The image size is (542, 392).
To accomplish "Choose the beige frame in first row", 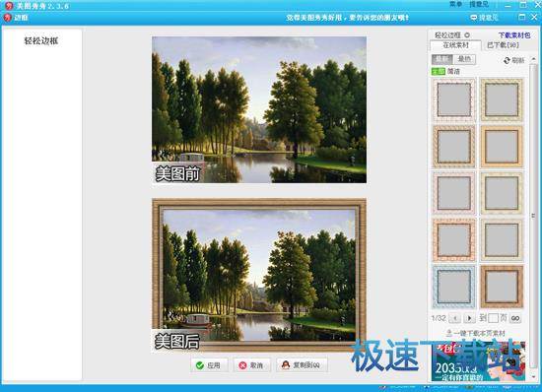I will tap(502, 99).
